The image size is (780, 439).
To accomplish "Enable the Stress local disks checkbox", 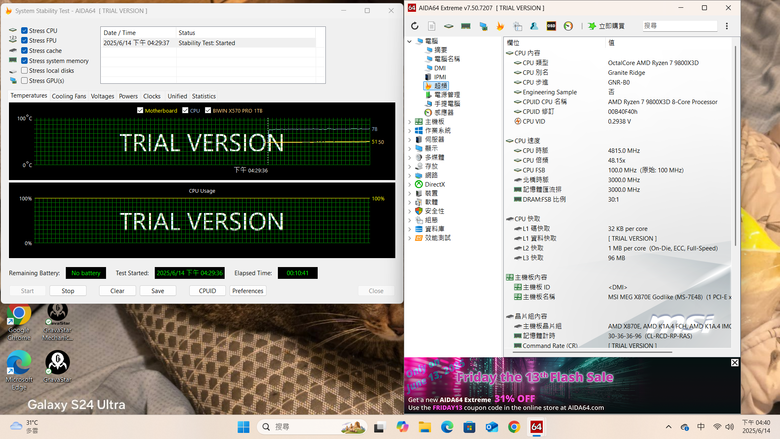I will pos(24,71).
